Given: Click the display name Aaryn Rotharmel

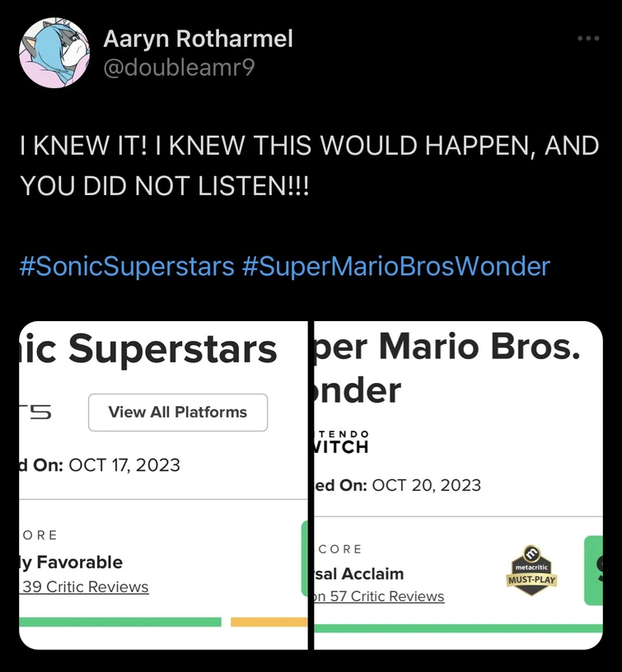Looking at the screenshot, I should [x=198, y=39].
